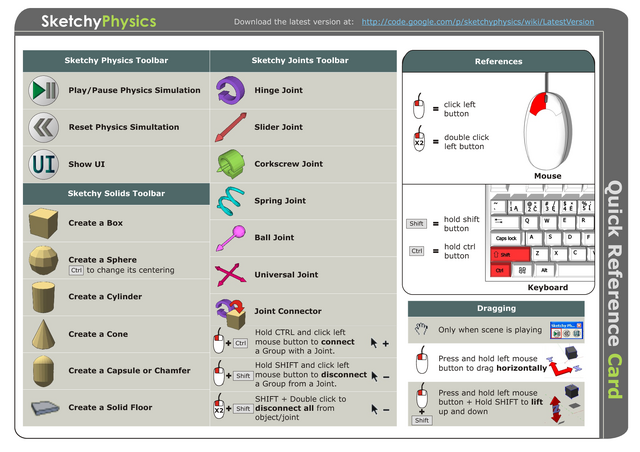The width and height of the screenshot is (640, 452).
Task: Click the 'Corkscrew Joint' label
Action: pos(289,164)
